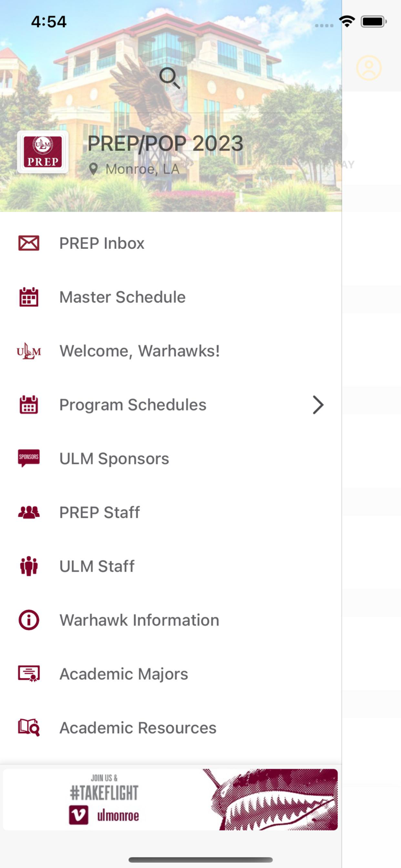The image size is (401, 868).
Task: Click the ULM Staff figures icon
Action: click(28, 566)
